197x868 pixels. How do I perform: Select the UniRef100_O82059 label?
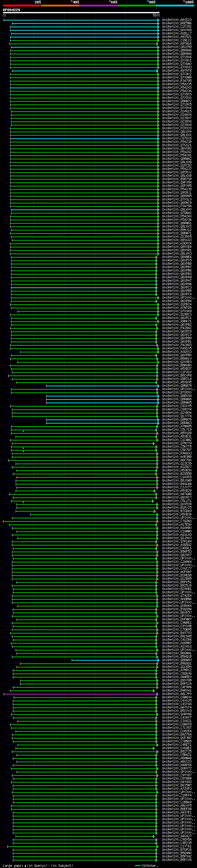(x=176, y=47)
